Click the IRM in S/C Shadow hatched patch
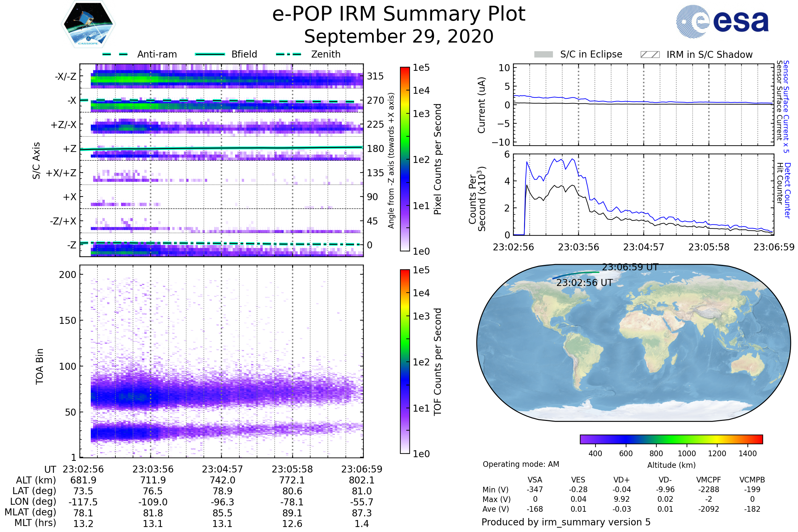The height and width of the screenshot is (532, 798). pos(650,55)
